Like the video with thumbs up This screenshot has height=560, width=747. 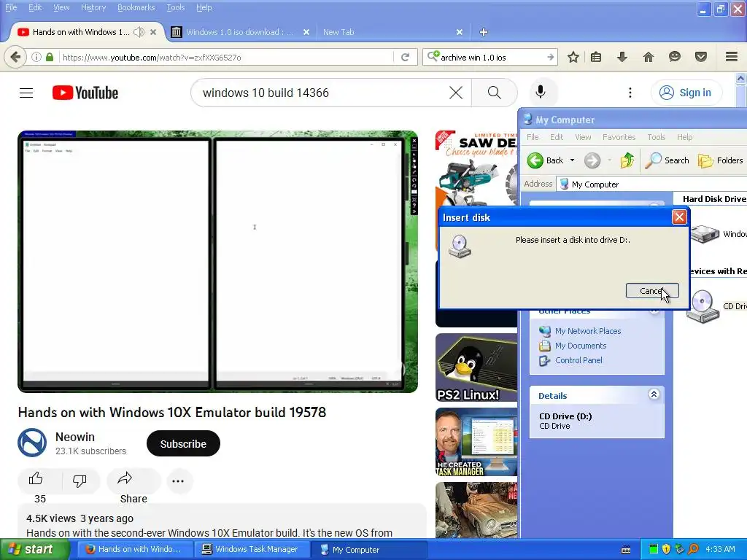pos(36,479)
